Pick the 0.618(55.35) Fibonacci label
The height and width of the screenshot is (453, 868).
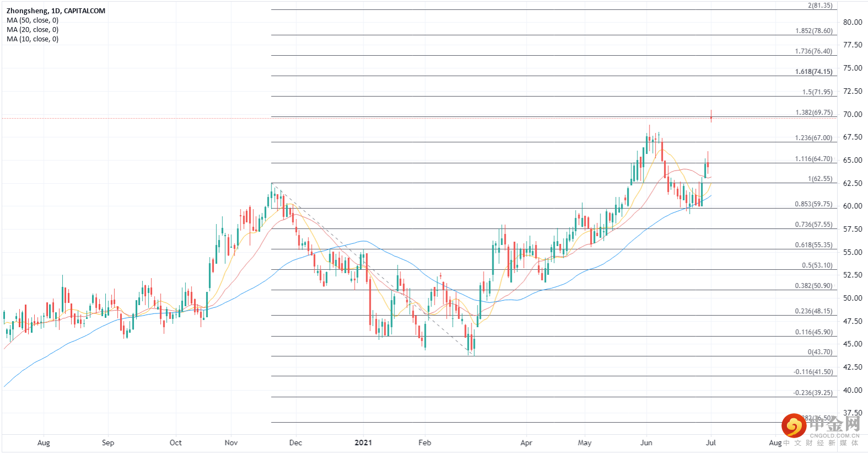814,245
